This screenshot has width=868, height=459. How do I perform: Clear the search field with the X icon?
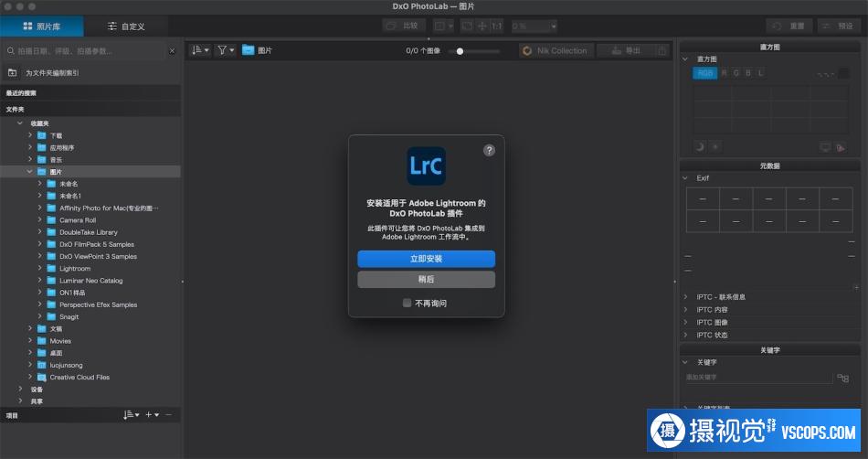tap(172, 51)
